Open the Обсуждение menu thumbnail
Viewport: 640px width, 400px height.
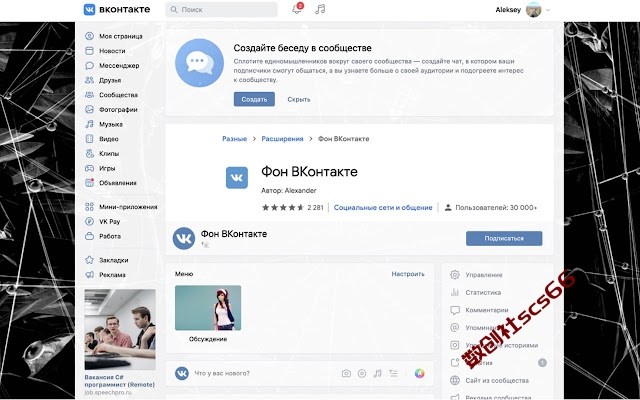click(208, 308)
